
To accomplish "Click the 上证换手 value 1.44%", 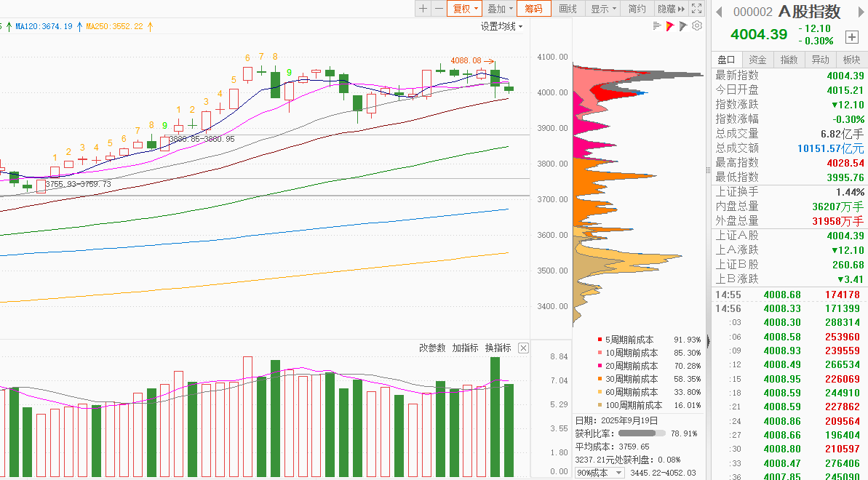I will point(851,192).
